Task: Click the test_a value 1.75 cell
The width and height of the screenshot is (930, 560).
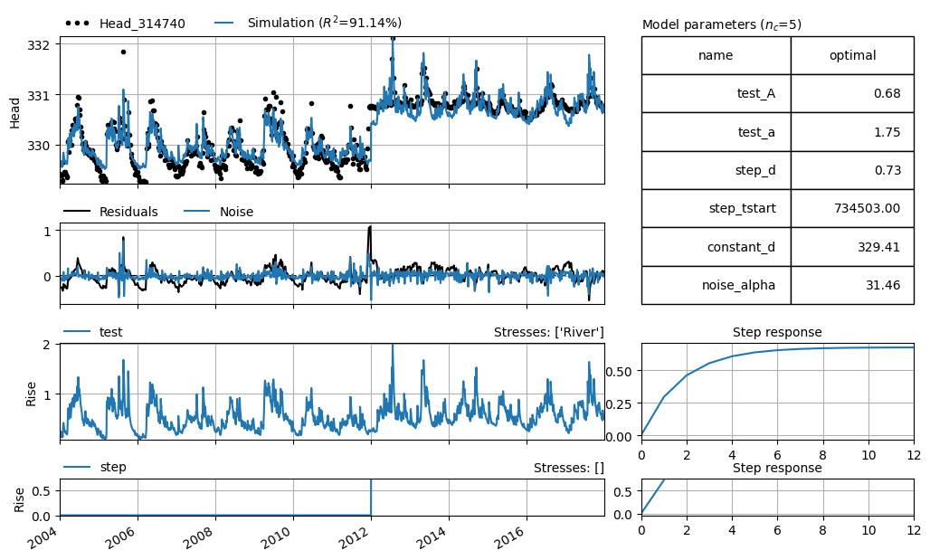Action: [x=852, y=132]
